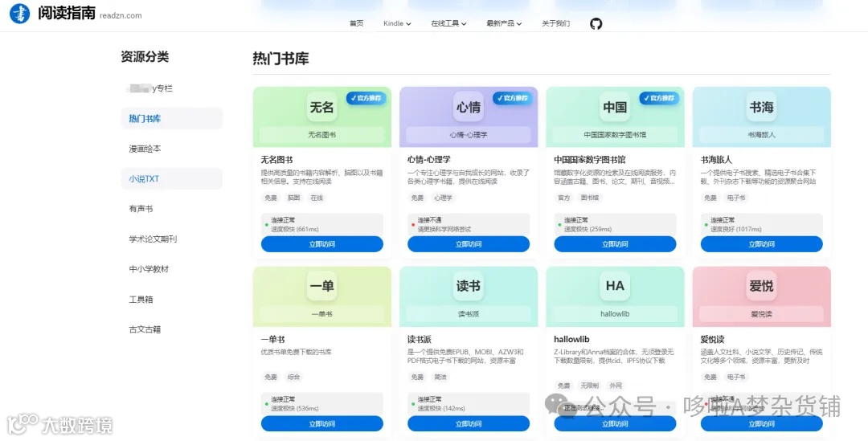Click the 读书 card icon tile
Image resolution: width=868 pixels, height=441 pixels.
coord(469,285)
